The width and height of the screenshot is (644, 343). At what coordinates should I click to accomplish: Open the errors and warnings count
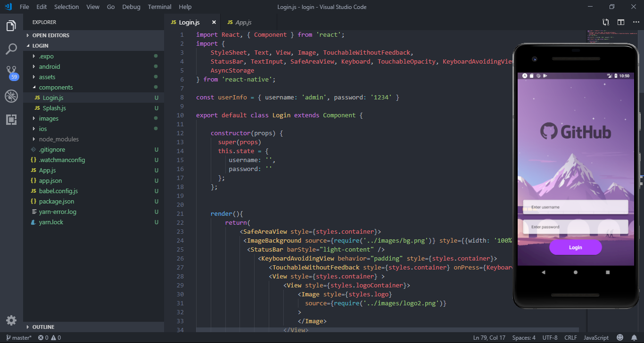pos(50,337)
